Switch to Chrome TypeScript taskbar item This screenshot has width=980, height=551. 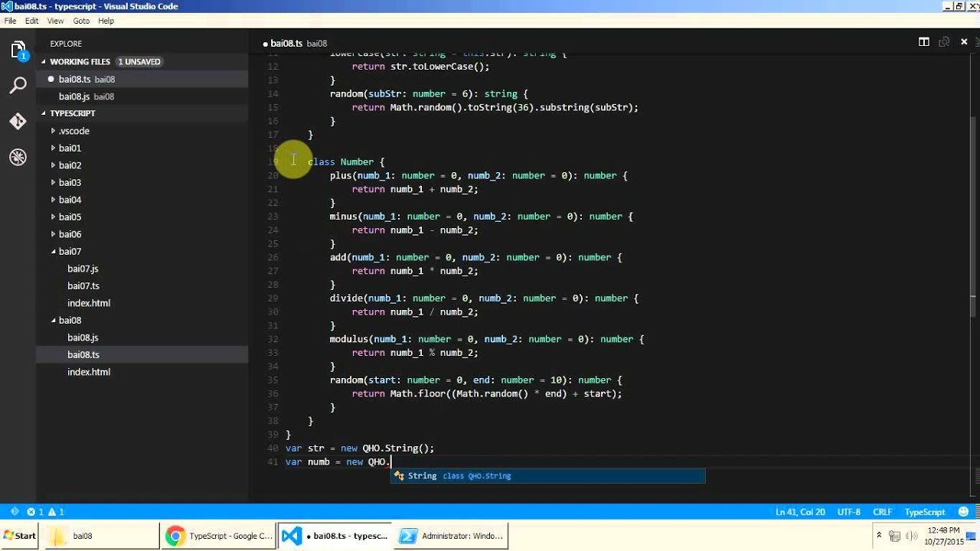(220, 536)
